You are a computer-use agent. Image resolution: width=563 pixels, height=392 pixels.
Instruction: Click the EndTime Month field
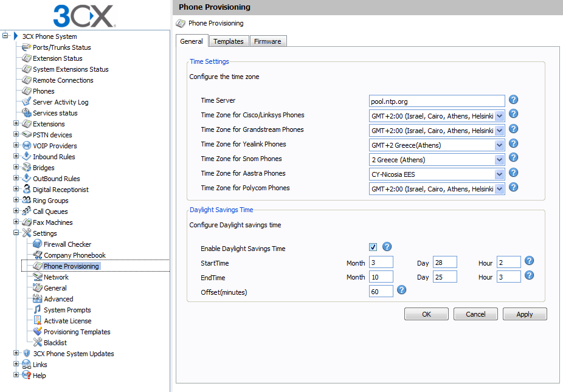[x=381, y=277]
